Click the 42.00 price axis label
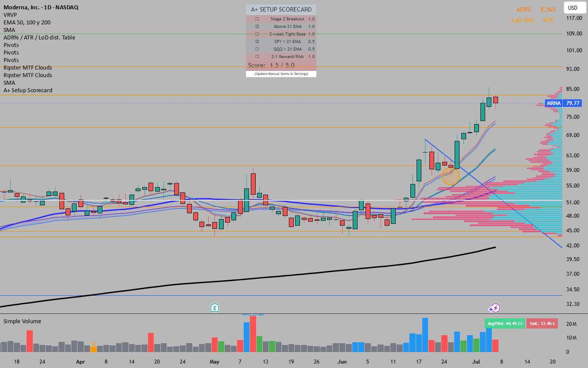The image size is (588, 368). click(573, 246)
